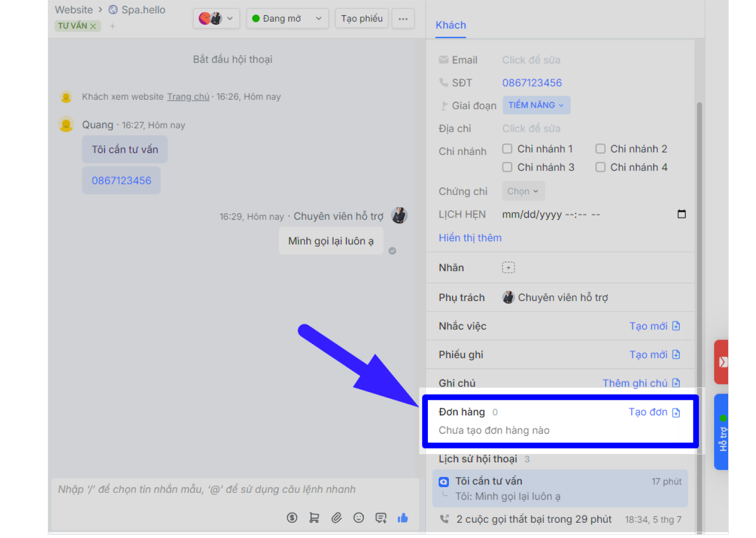The height and width of the screenshot is (538, 756).
Task: Open the Chứng chỉ Chọn dropdown
Action: (523, 191)
